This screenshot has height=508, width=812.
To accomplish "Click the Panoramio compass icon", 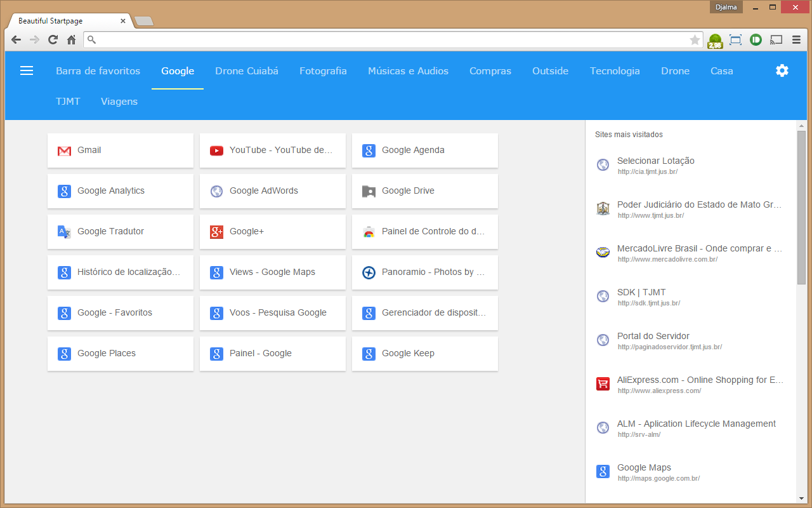I will point(369,272).
